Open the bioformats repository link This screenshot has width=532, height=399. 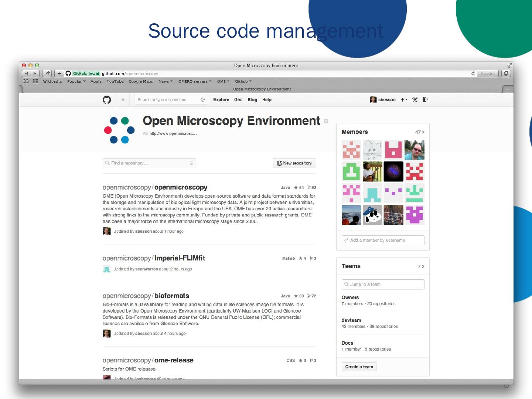pyautogui.click(x=172, y=296)
